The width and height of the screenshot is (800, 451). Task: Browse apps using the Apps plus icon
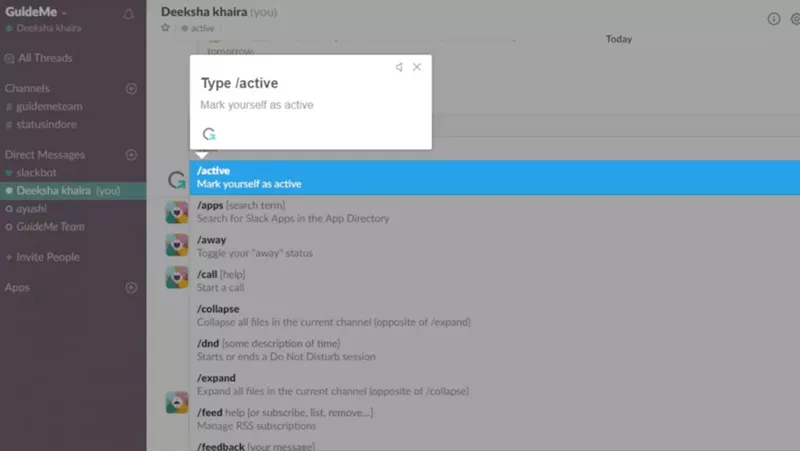click(x=130, y=288)
